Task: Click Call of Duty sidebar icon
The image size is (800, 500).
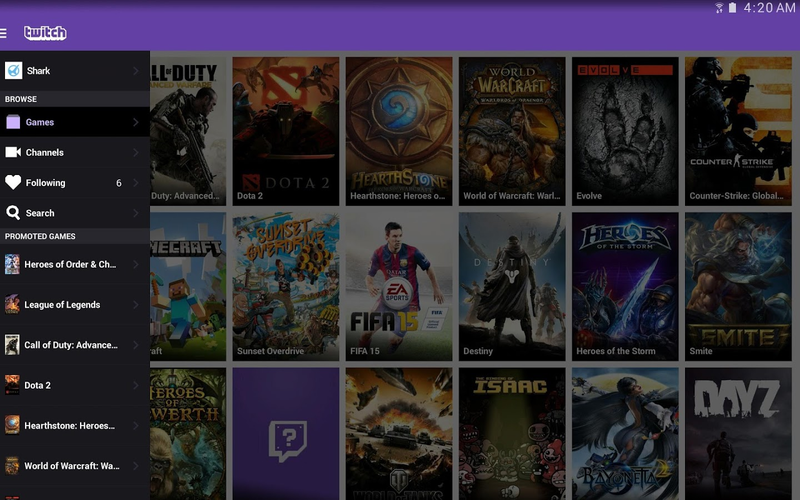Action: coord(12,345)
